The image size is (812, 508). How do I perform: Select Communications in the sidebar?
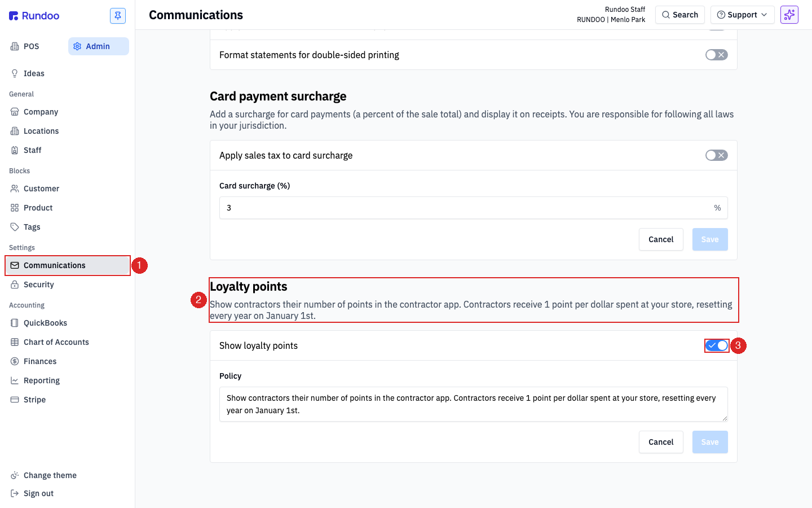tap(67, 265)
